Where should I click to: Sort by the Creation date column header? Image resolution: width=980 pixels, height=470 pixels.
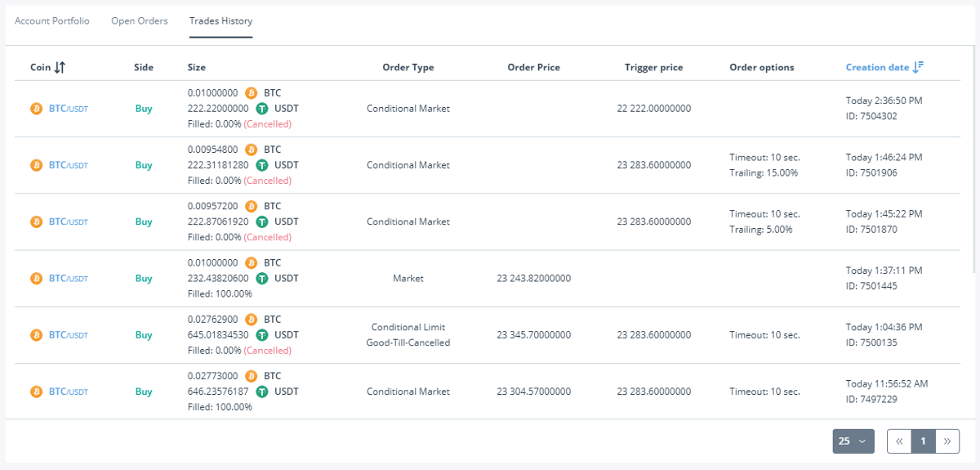tap(877, 68)
